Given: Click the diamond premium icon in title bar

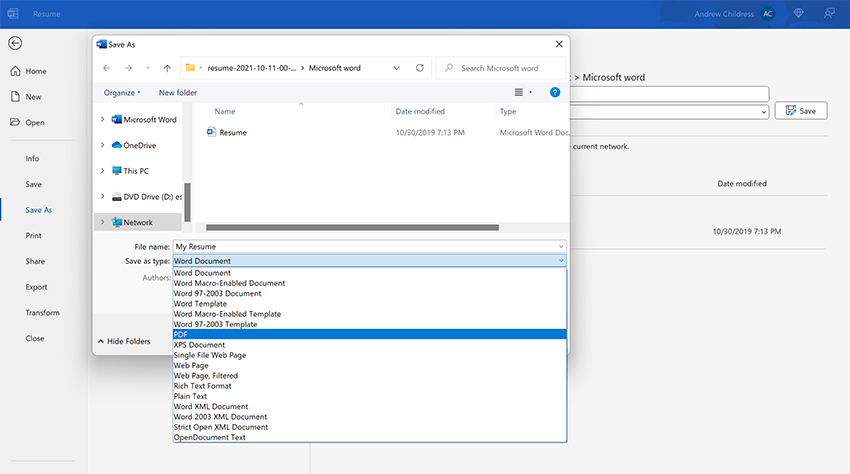Looking at the screenshot, I should [x=799, y=14].
